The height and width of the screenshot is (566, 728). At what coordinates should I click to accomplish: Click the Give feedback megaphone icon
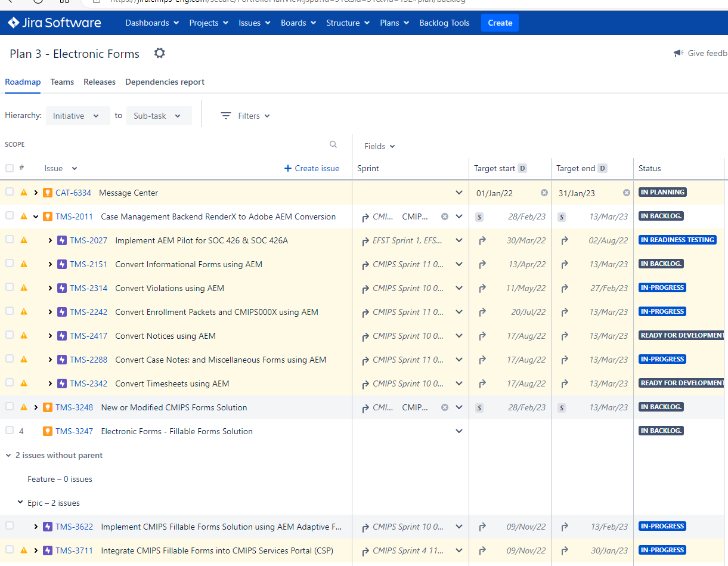(678, 53)
